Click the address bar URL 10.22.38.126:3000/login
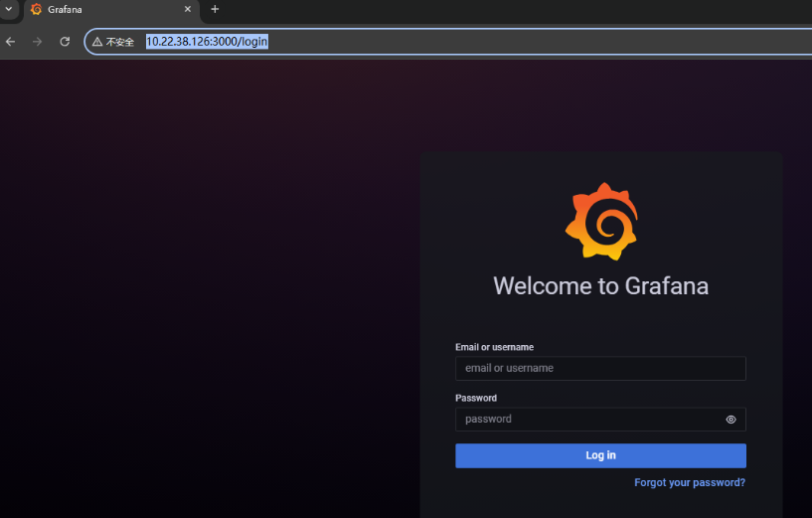 coord(207,42)
